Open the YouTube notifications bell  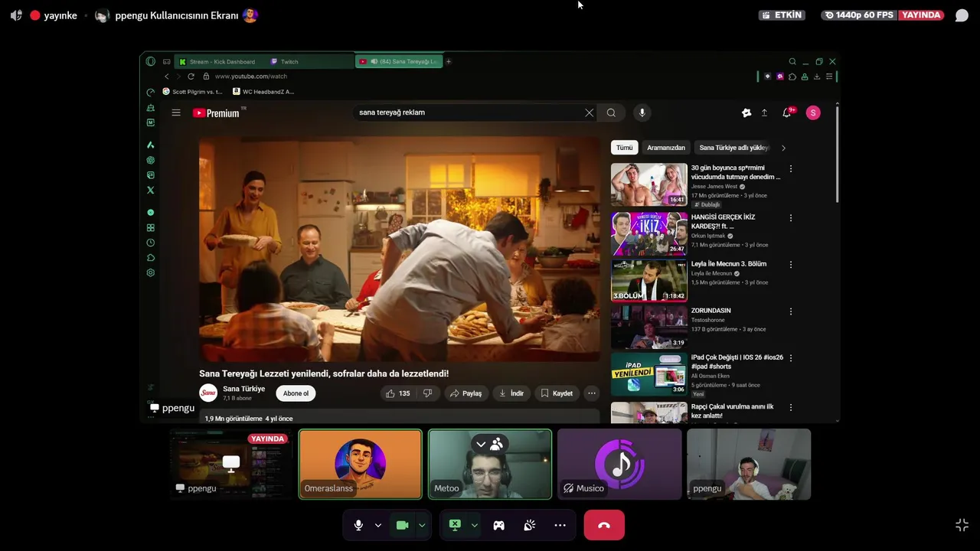pos(787,112)
